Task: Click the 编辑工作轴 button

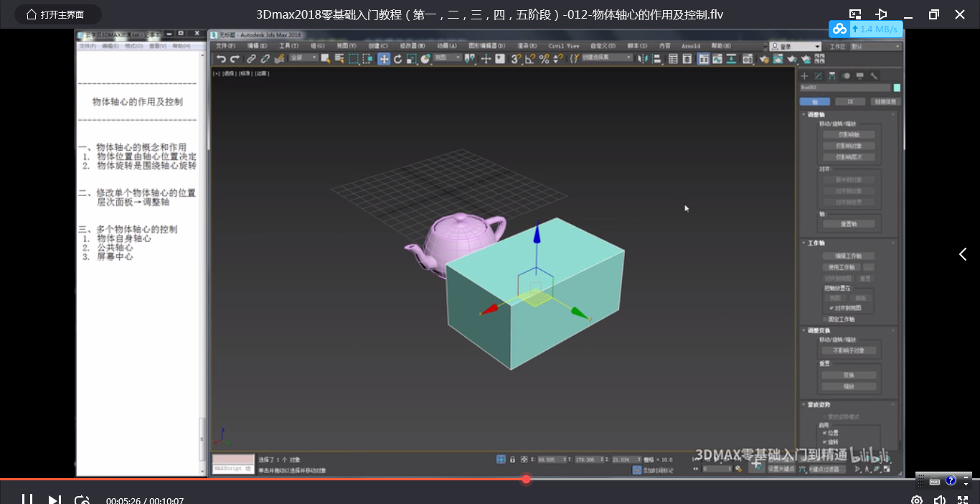Action: (849, 256)
